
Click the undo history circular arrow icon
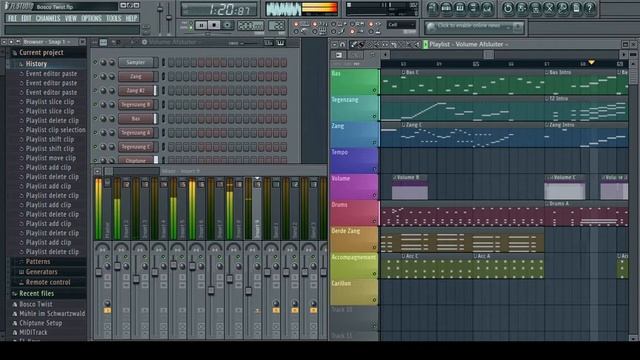pyautogui.click(x=507, y=8)
